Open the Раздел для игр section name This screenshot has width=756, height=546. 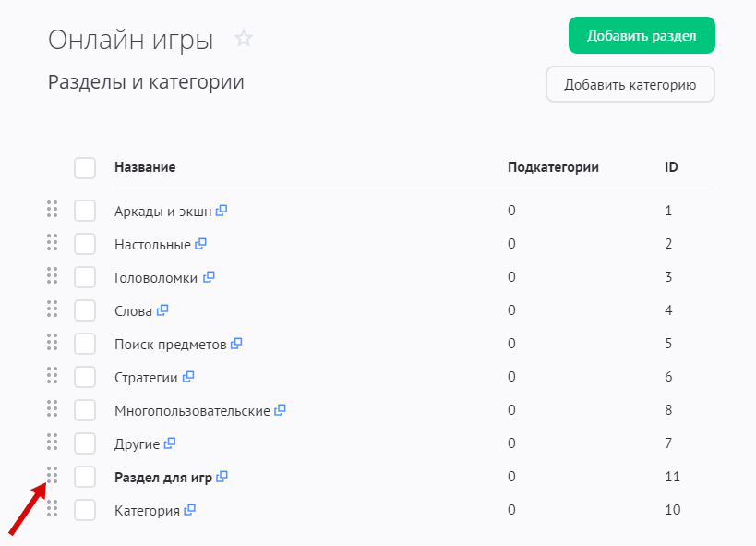click(163, 478)
